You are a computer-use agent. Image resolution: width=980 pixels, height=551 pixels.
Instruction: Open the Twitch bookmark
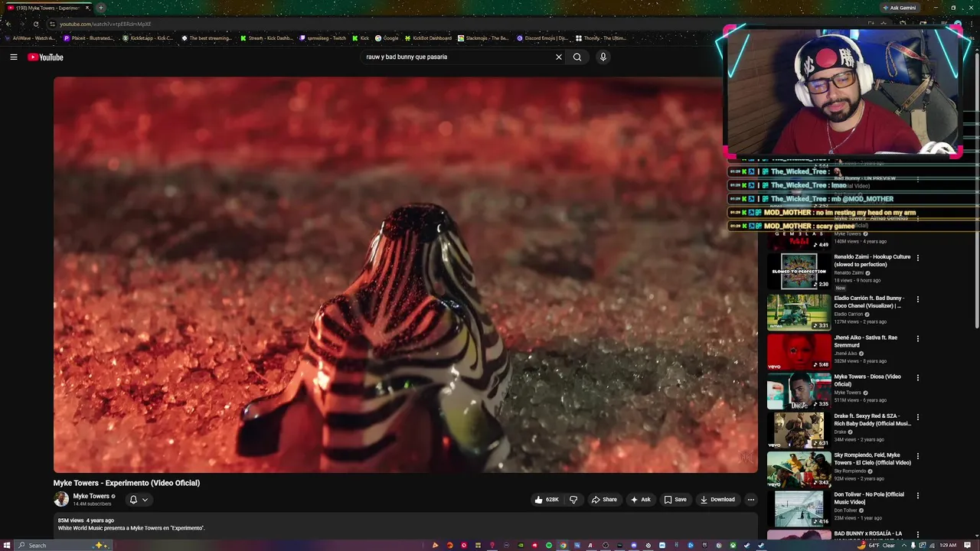coord(324,37)
